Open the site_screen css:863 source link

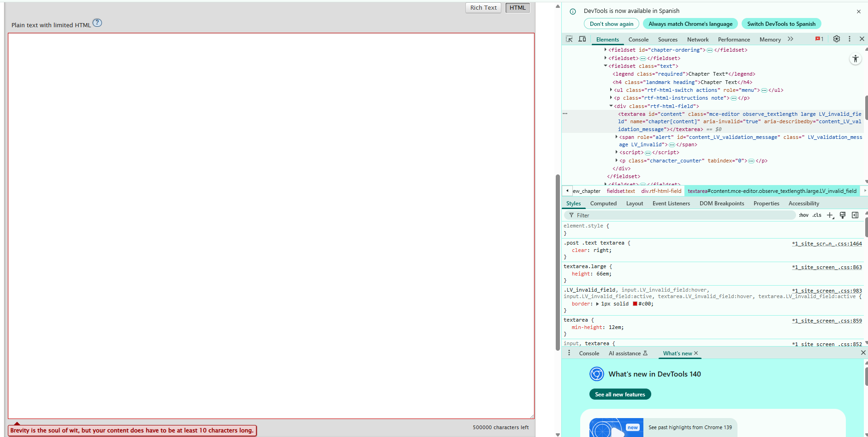pyautogui.click(x=827, y=267)
